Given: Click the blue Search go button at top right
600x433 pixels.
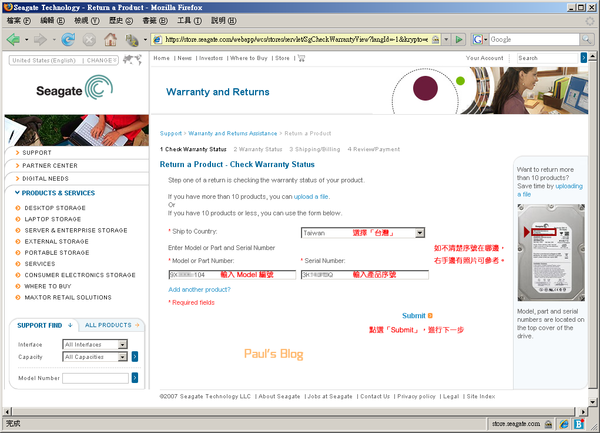Looking at the screenshot, I should [x=584, y=58].
